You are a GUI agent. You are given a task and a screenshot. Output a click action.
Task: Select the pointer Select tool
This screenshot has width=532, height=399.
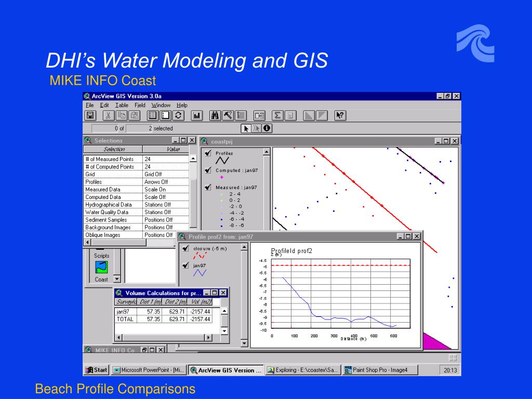pyautogui.click(x=246, y=129)
